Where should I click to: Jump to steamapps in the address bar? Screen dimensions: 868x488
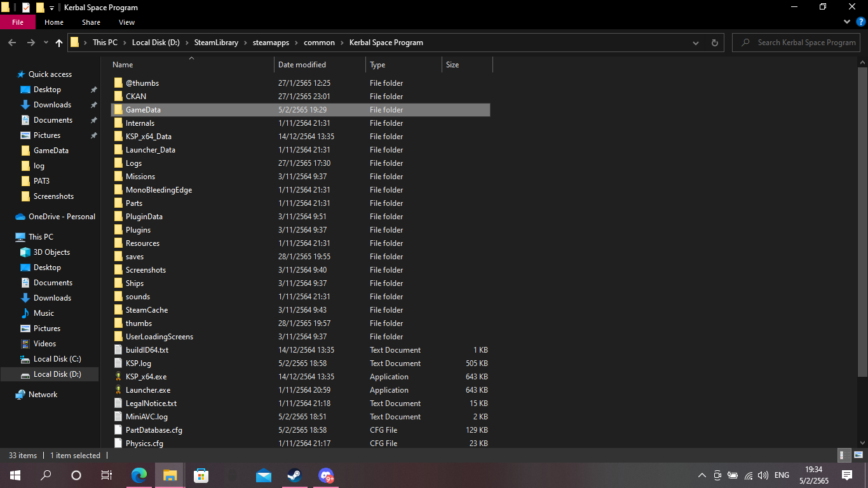pos(271,43)
